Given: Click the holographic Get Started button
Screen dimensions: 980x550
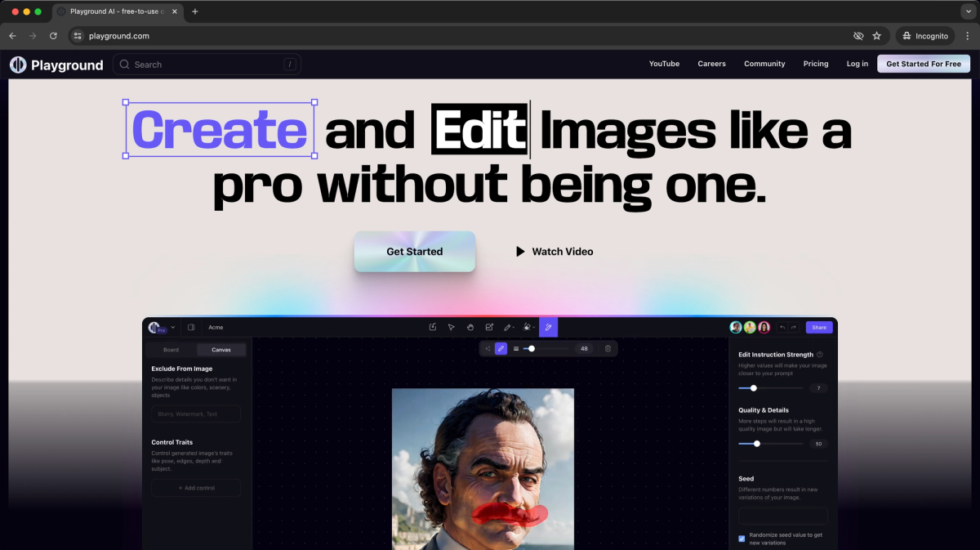Looking at the screenshot, I should [414, 252].
